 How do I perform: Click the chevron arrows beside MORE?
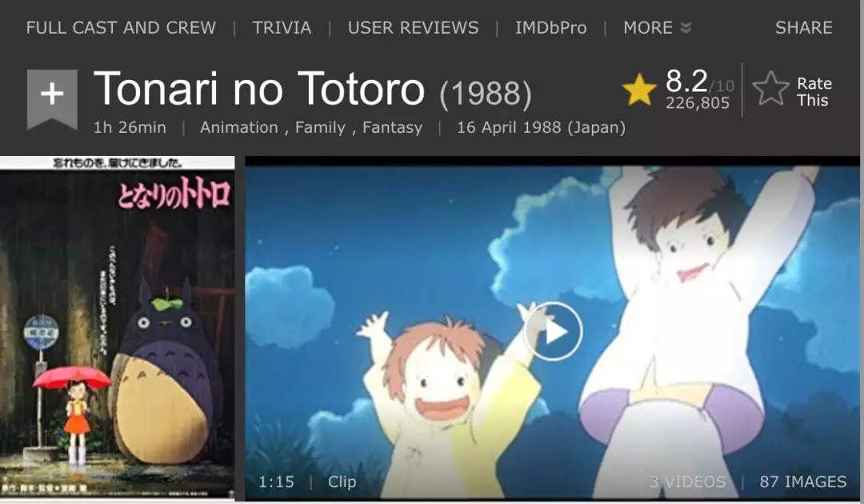point(686,28)
